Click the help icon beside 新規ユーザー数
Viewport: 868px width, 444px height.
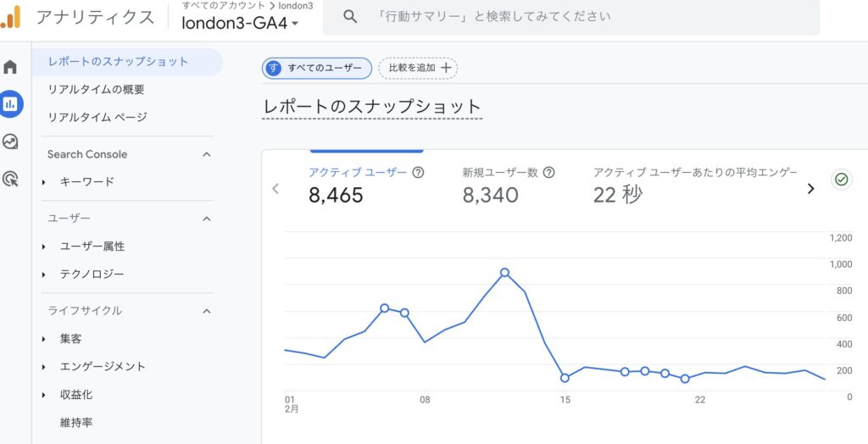[548, 172]
